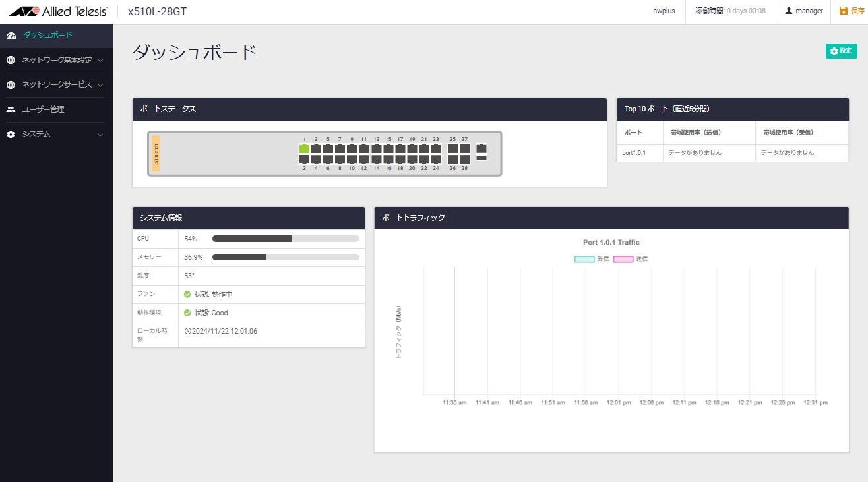Click the CPU 54% value
The height and width of the screenshot is (482, 868).
click(x=191, y=239)
